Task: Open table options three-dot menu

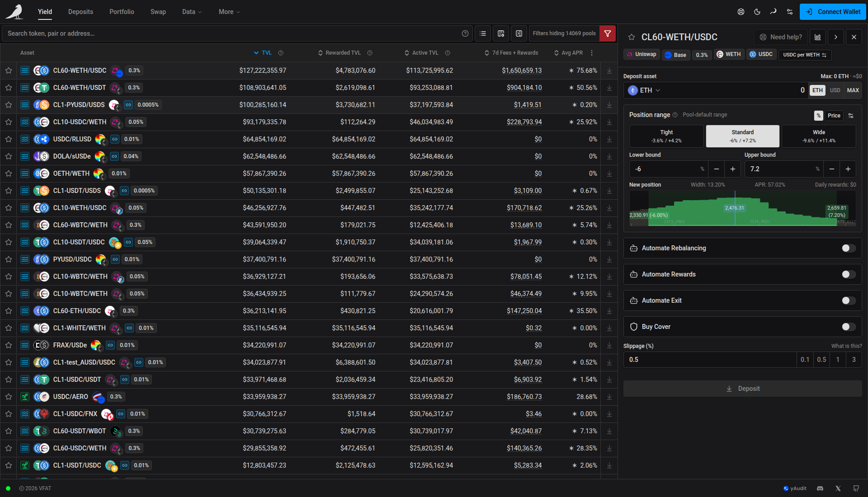Action: tap(592, 53)
